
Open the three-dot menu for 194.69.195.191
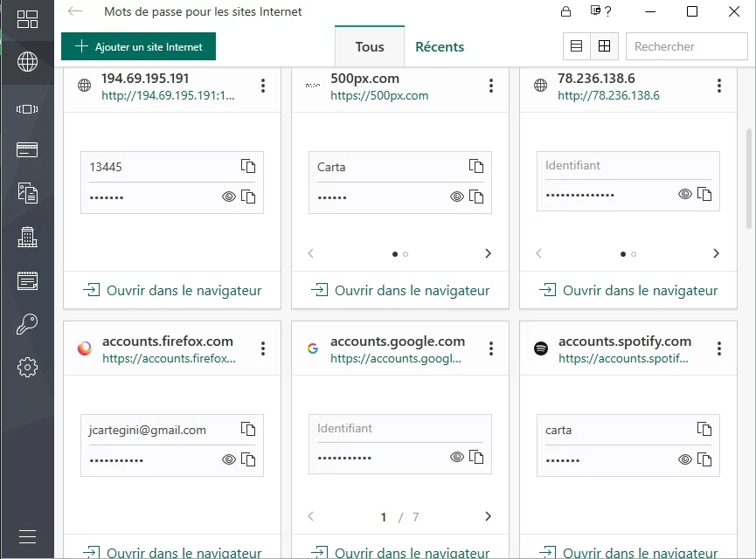[263, 86]
